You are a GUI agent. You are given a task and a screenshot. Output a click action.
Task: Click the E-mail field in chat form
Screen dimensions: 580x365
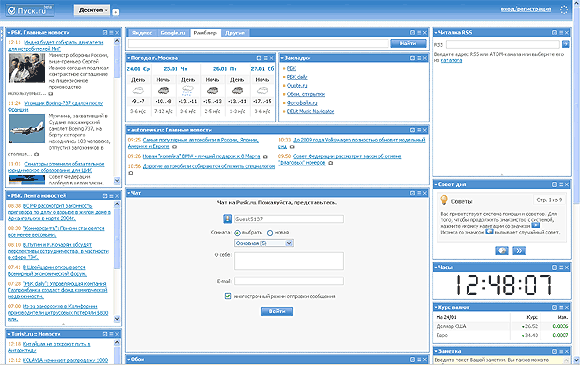coord(289,281)
